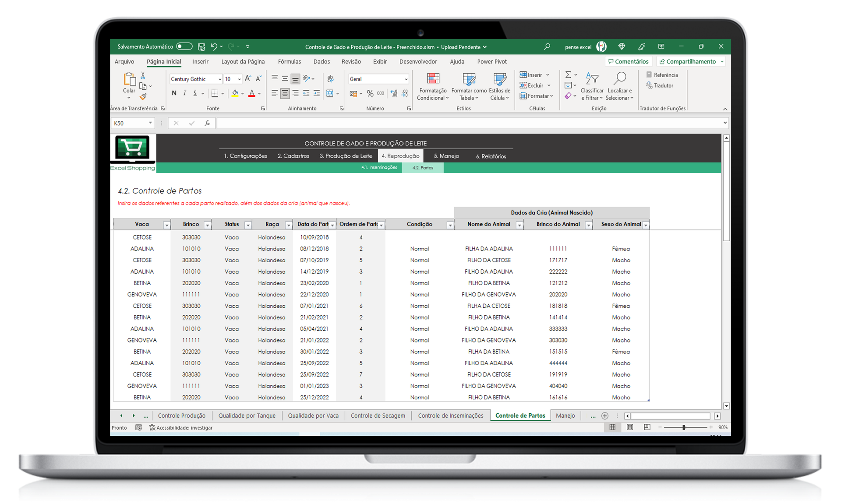Click the Format Painter brush icon
Viewport: 841px width, 504px height.
[x=143, y=97]
